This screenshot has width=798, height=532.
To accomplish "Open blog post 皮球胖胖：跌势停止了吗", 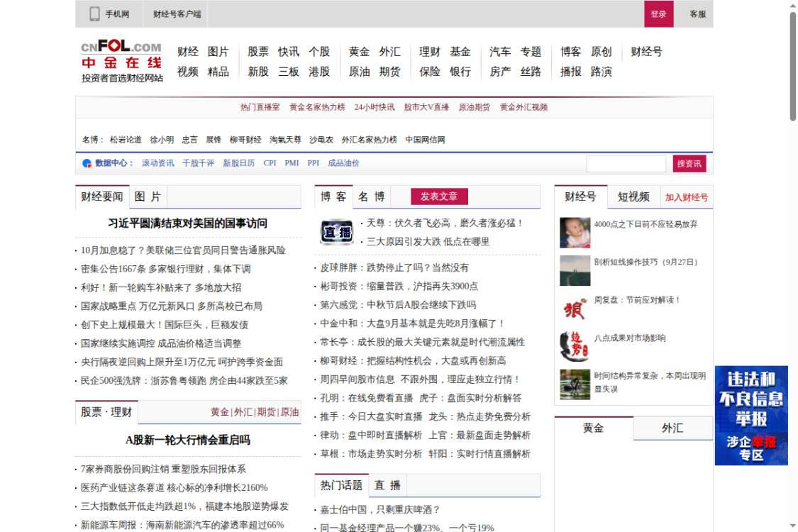I will tap(394, 268).
